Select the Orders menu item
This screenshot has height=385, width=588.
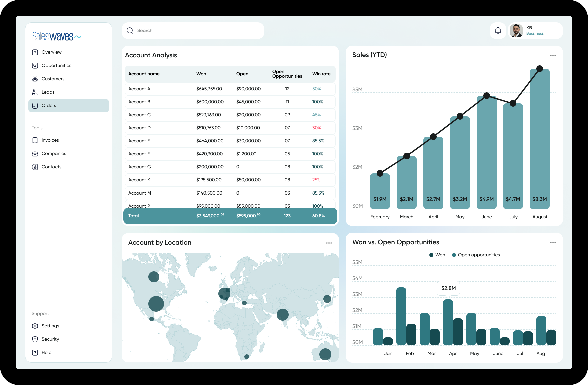click(x=69, y=106)
